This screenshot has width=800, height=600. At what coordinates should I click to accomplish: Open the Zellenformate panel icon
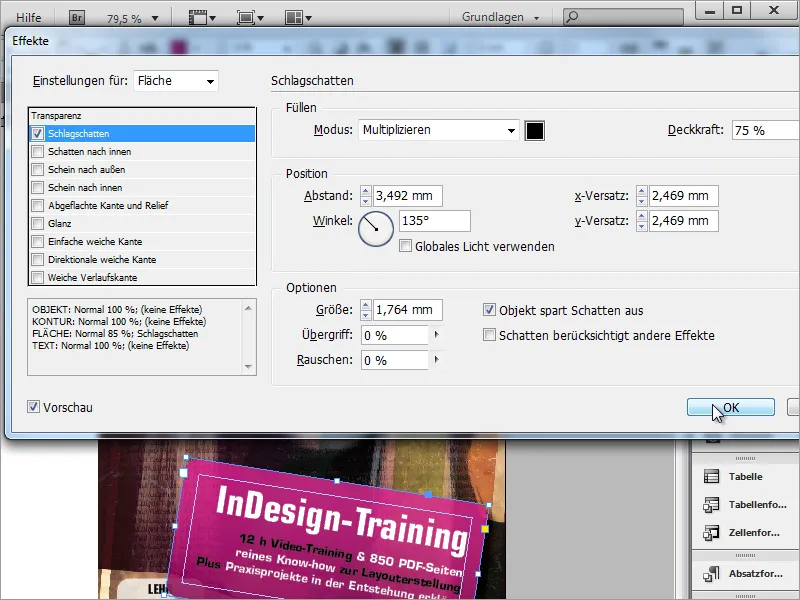point(711,533)
